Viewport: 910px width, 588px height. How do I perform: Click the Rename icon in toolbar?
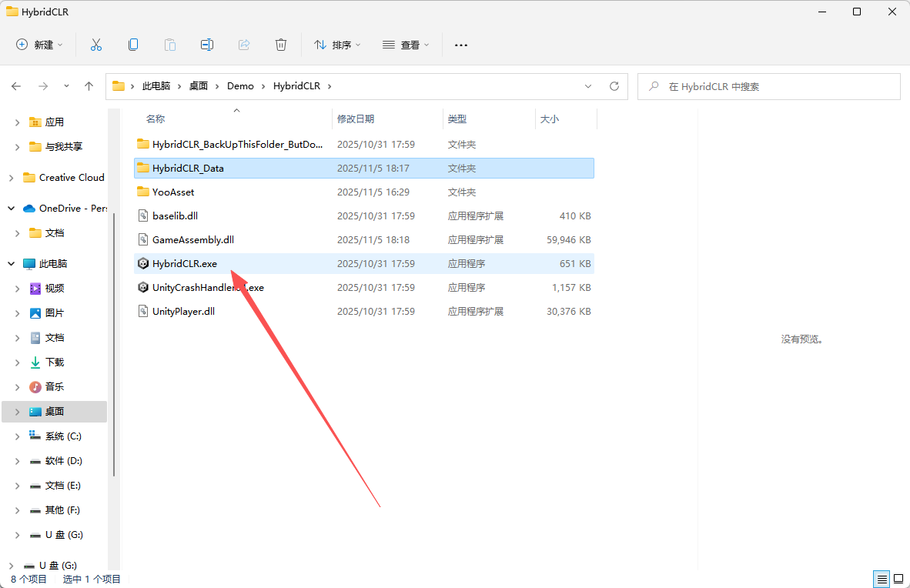(207, 45)
